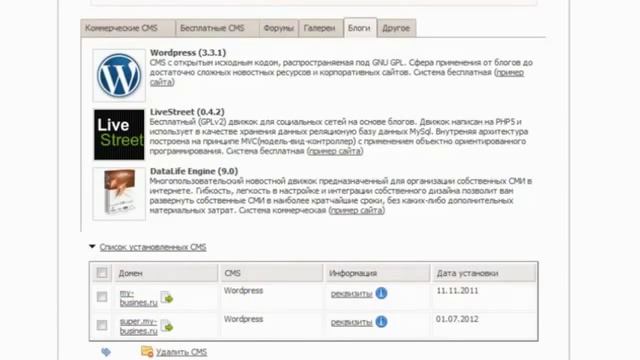Show info icon for super.my-busines.ru row

pyautogui.click(x=381, y=322)
